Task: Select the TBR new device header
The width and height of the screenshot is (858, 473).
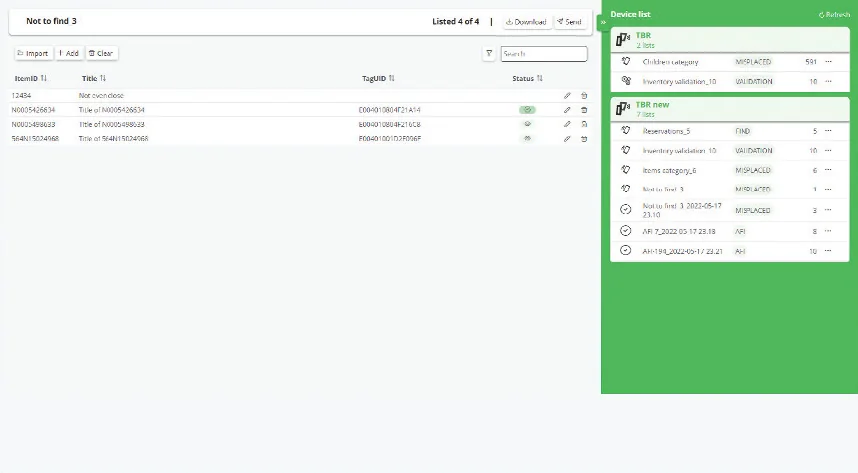Action: pyautogui.click(x=730, y=109)
